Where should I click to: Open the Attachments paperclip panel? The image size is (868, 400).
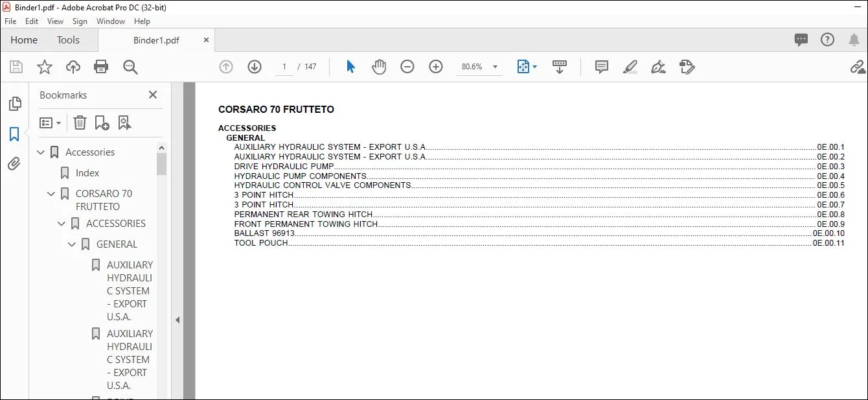(x=14, y=164)
